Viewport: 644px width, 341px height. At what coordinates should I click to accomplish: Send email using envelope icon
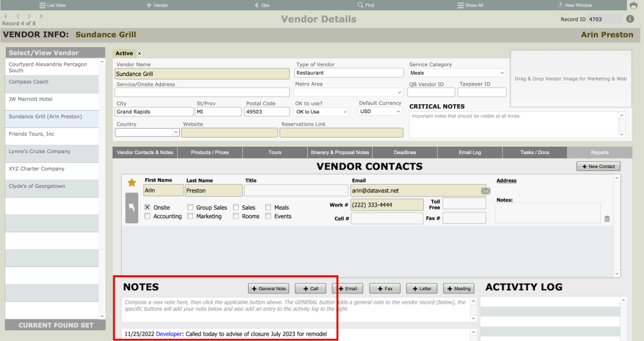click(x=486, y=191)
